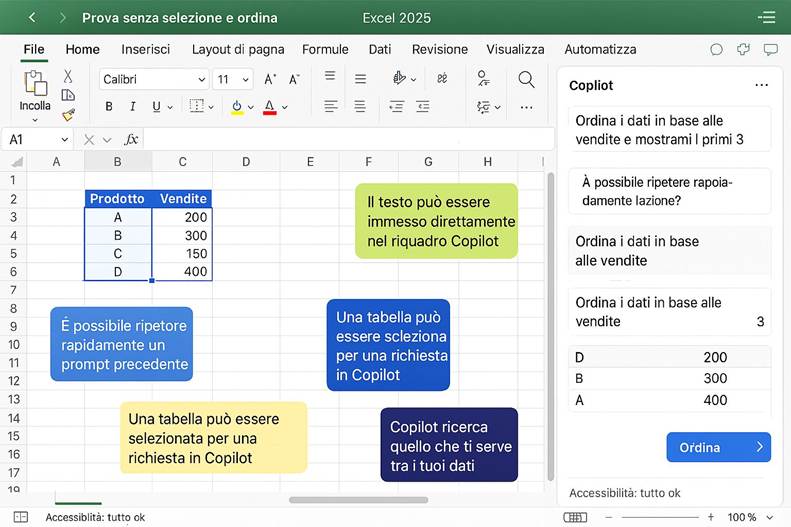Open the Revisione tab
Viewport: 791px width, 527px height.
(x=440, y=49)
